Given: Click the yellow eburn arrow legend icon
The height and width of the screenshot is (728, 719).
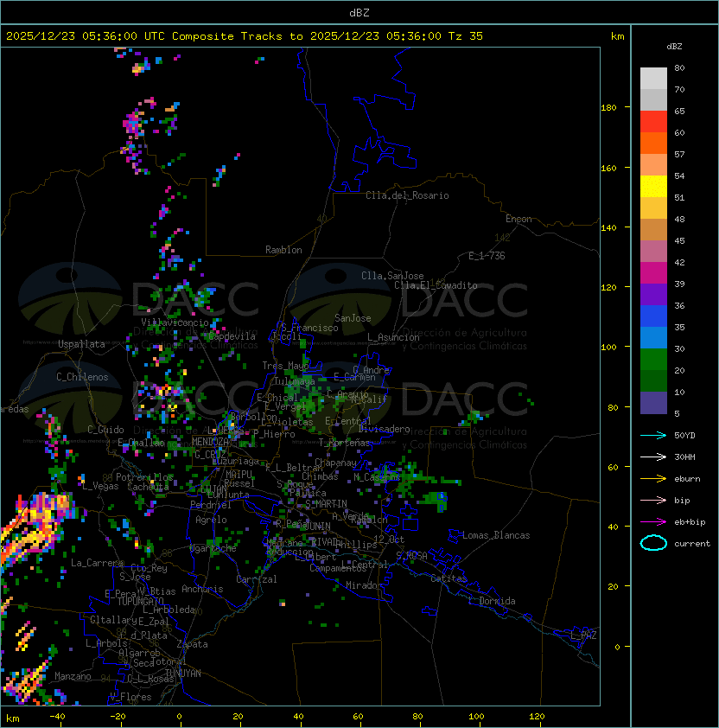Looking at the screenshot, I should pyautogui.click(x=653, y=479).
